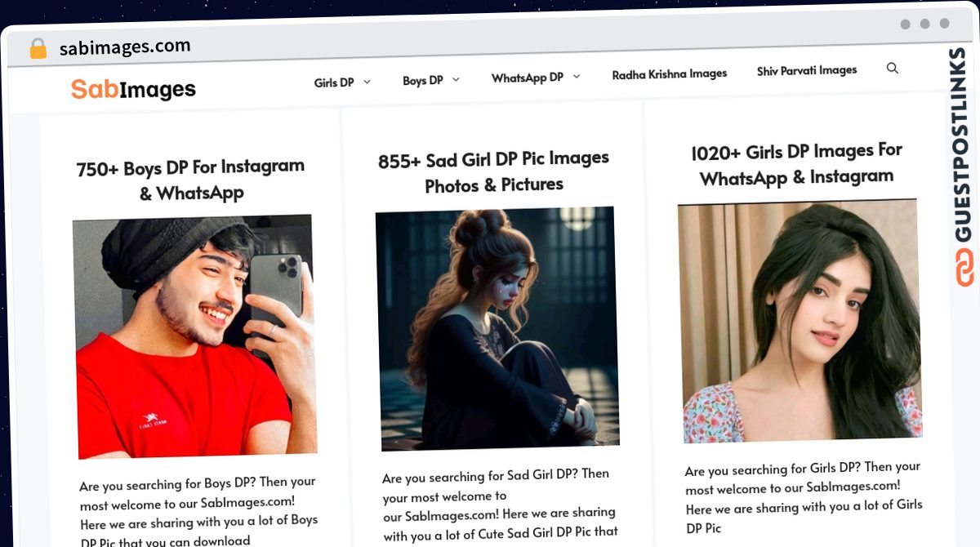This screenshot has width=980, height=547.
Task: Click the GuestPostLinks chain logo icon
Action: click(964, 268)
